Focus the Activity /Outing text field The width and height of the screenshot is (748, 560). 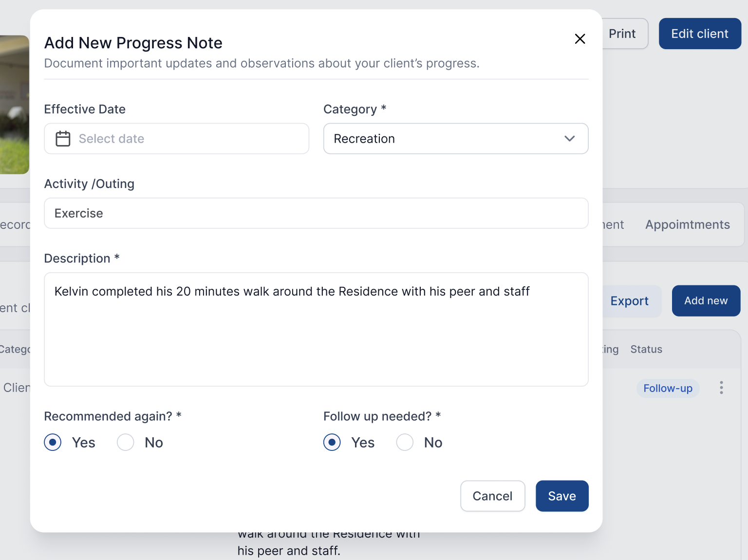316,213
